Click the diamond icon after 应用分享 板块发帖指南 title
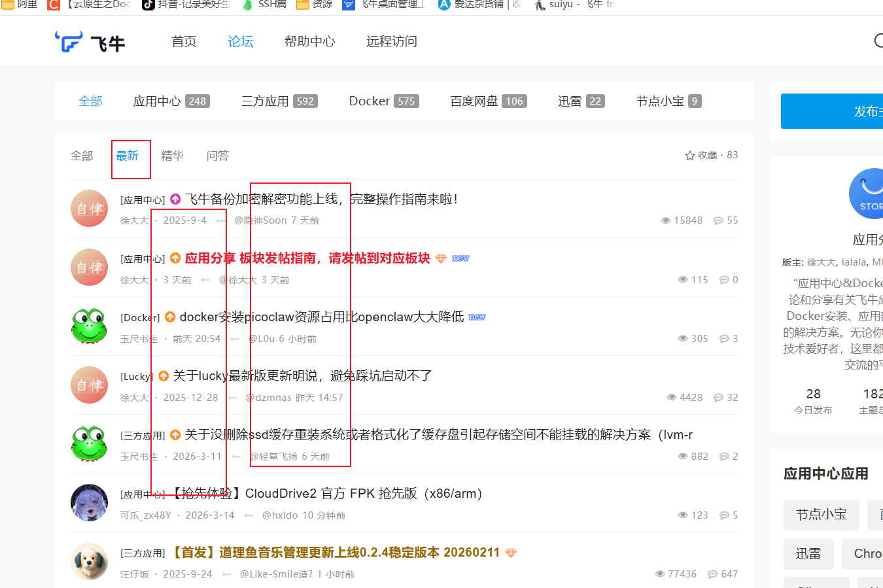Screen dimensions: 883x588 coord(441,258)
